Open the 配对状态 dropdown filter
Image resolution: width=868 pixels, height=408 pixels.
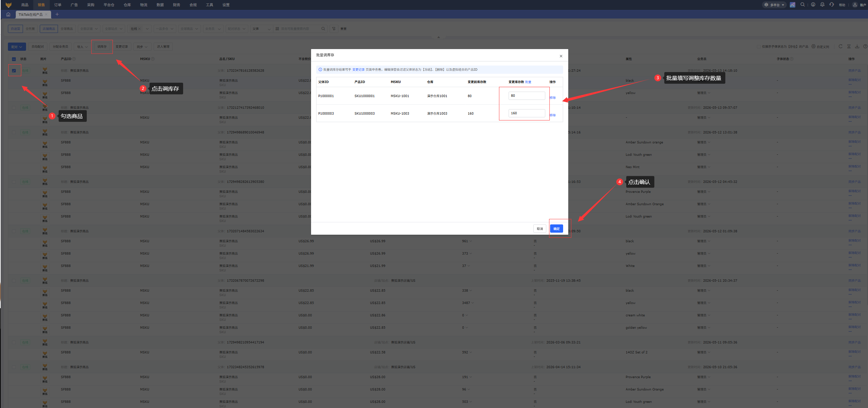pyautogui.click(x=237, y=29)
